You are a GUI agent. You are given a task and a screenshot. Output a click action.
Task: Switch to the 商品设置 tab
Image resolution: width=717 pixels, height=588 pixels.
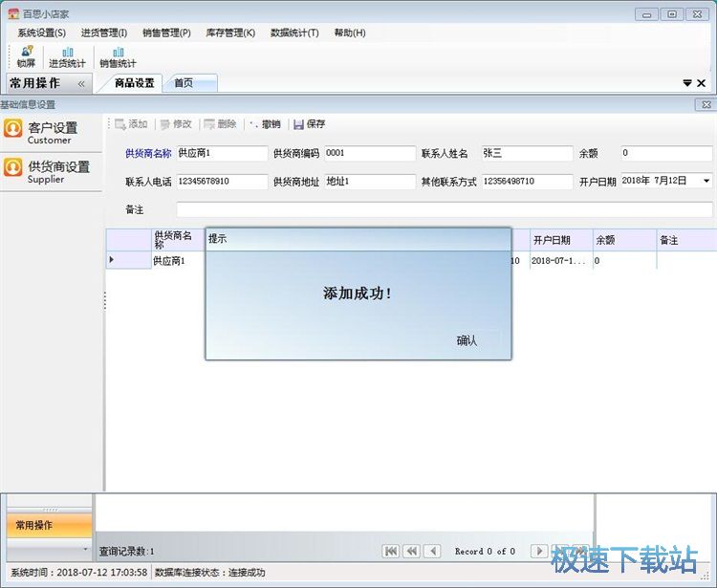coord(135,83)
